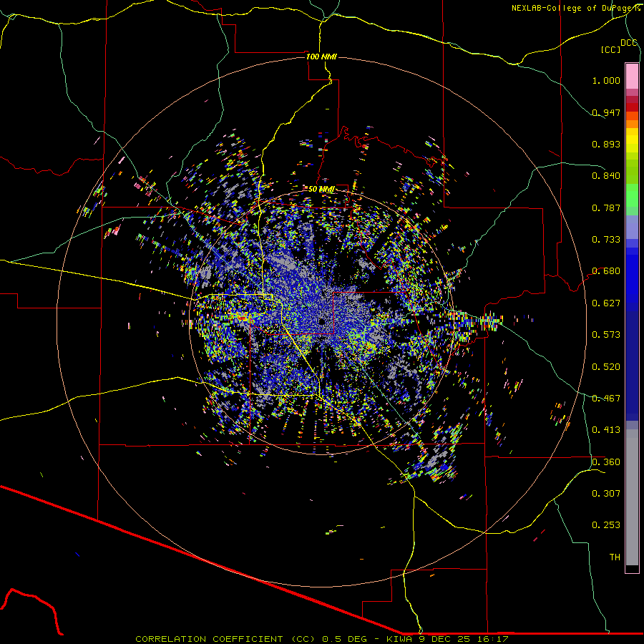644x644 pixels.
Task: Click the 'DCC' label above the color scale
Action: click(629, 43)
